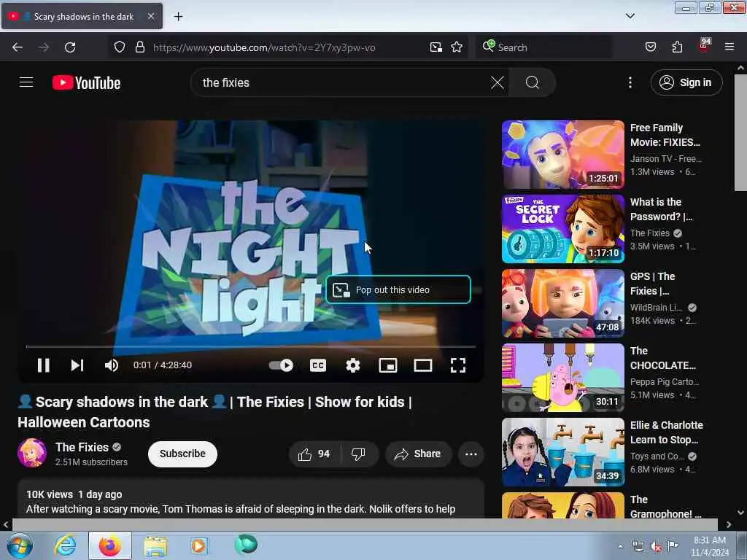Click the Sign in button
The height and width of the screenshot is (560, 747).
686,82
